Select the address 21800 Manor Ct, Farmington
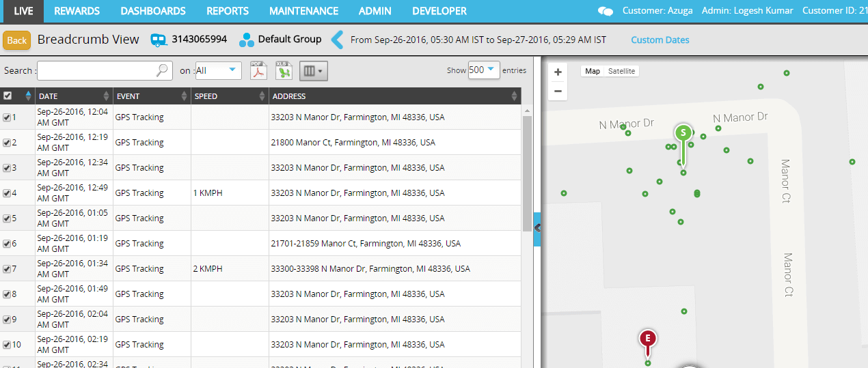The height and width of the screenshot is (368, 868). [x=353, y=143]
